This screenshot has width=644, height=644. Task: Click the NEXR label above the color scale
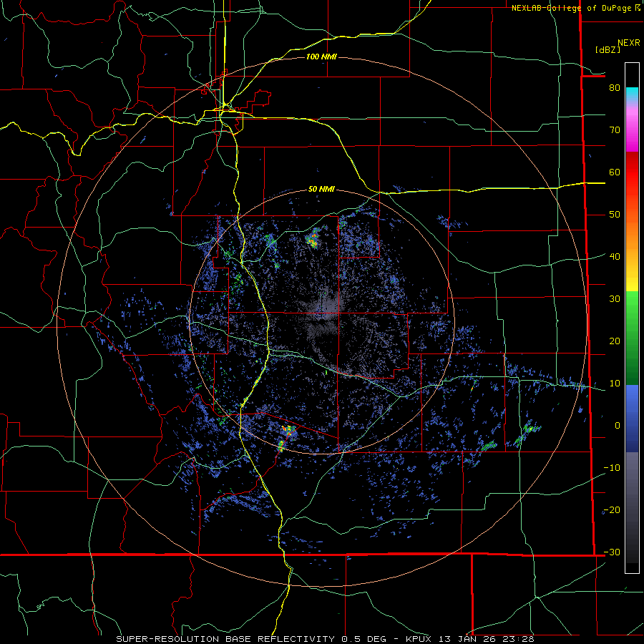[628, 43]
